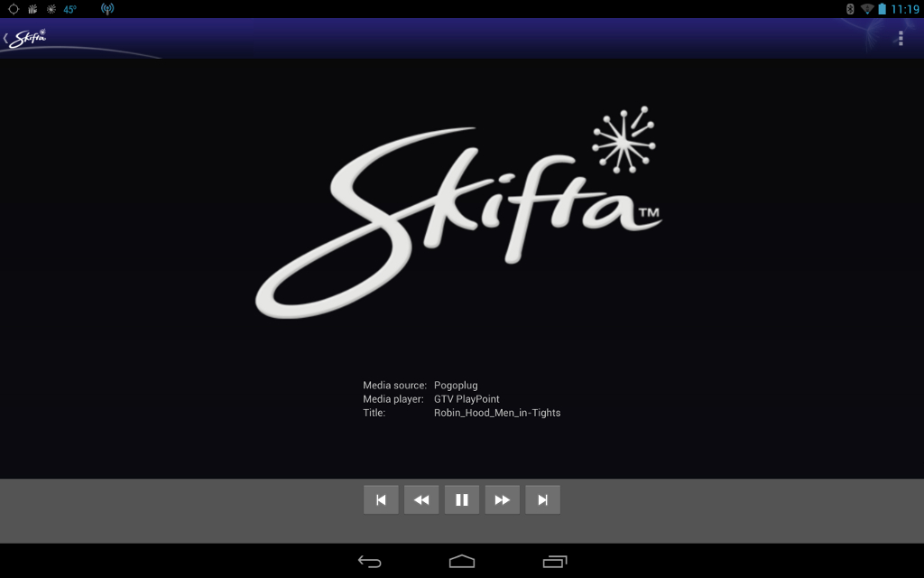The image size is (924, 578).
Task: Tap the Android Home navigation button
Action: click(x=461, y=561)
